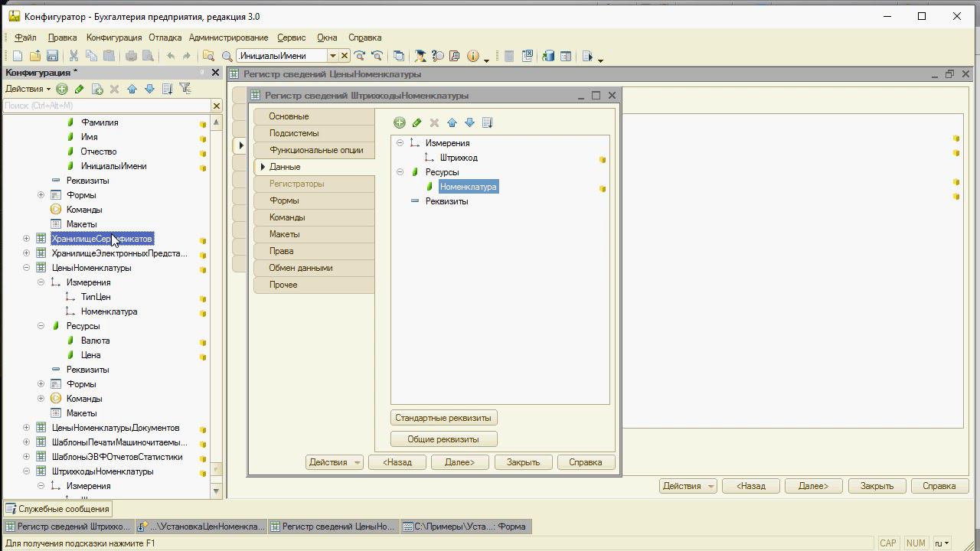Click the filter by subsystems funnel icon
980x551 pixels.
pos(185,89)
